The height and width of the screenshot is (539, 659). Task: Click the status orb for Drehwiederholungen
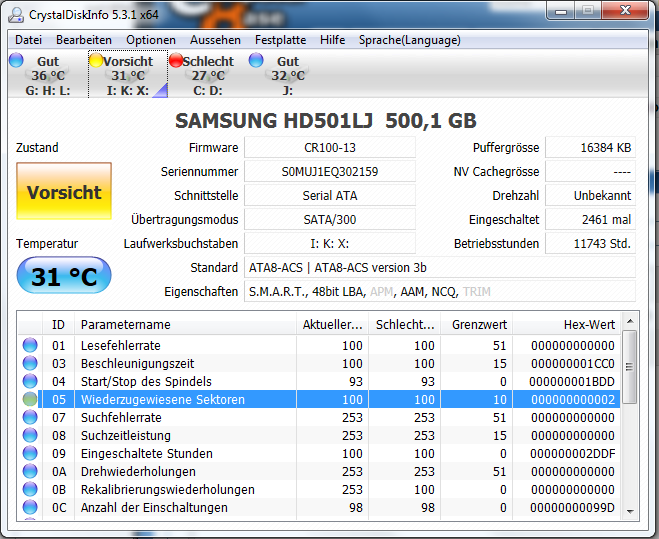30,471
